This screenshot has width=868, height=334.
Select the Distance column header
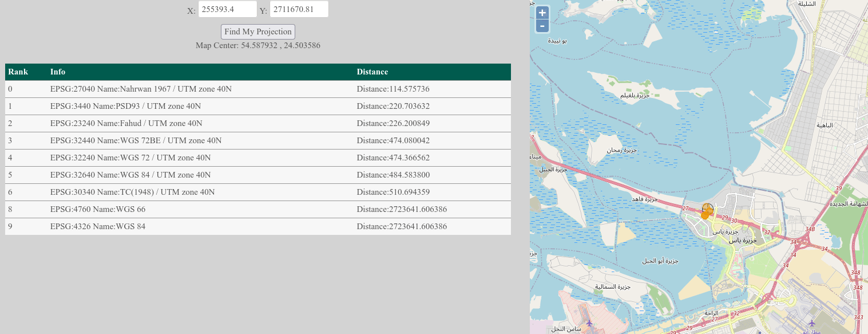pos(433,72)
